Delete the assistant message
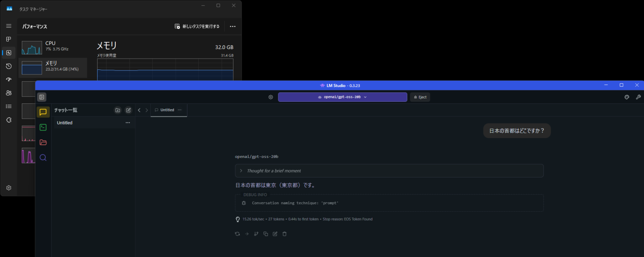This screenshot has width=644, height=257. coord(284,234)
